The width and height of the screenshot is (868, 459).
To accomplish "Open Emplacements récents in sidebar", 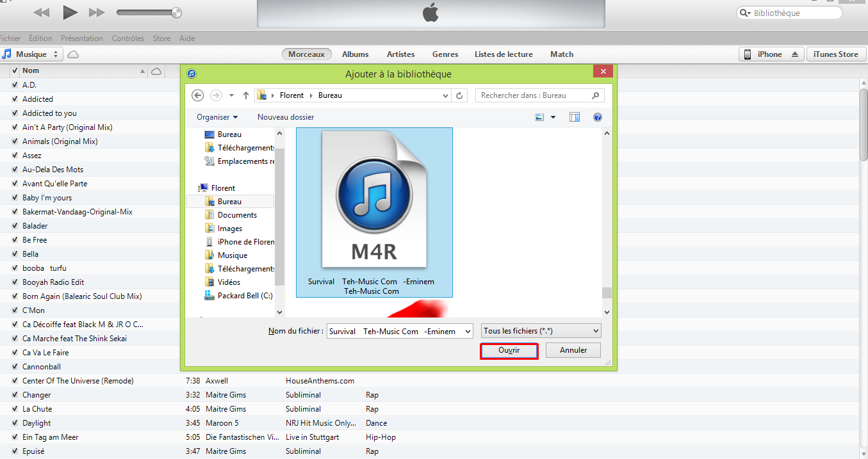I will pos(239,161).
